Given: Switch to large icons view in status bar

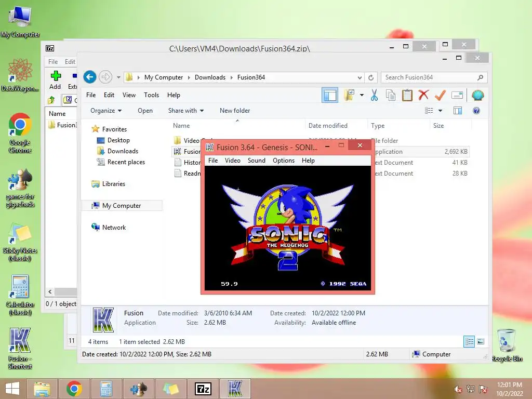Looking at the screenshot, I should coord(481,342).
